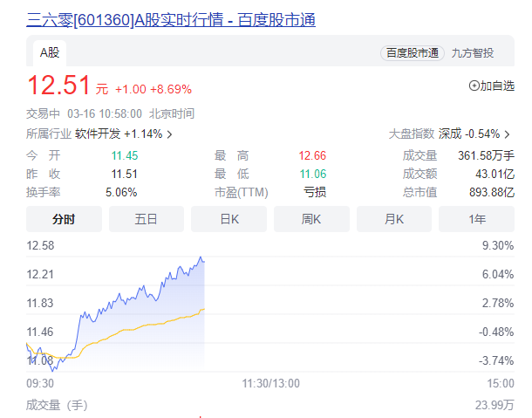Click time axis label 11:30/13:00
The width and height of the screenshot is (532, 418).
tap(270, 383)
